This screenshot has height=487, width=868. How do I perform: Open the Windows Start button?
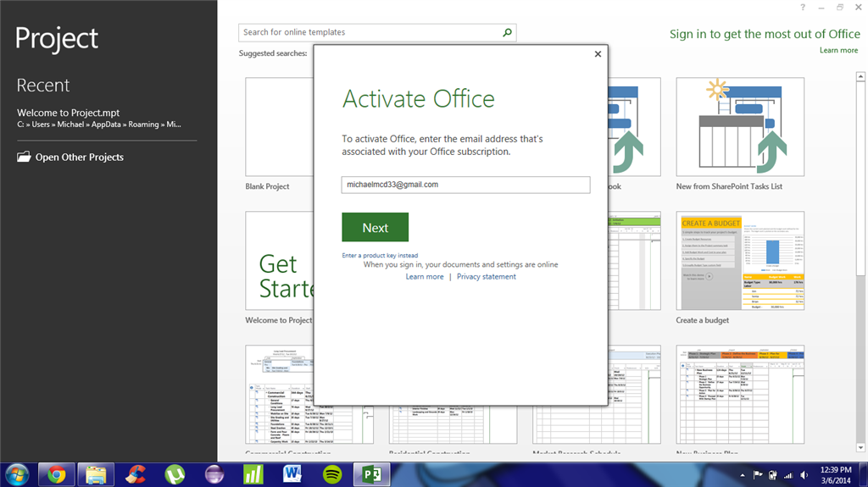[17, 475]
